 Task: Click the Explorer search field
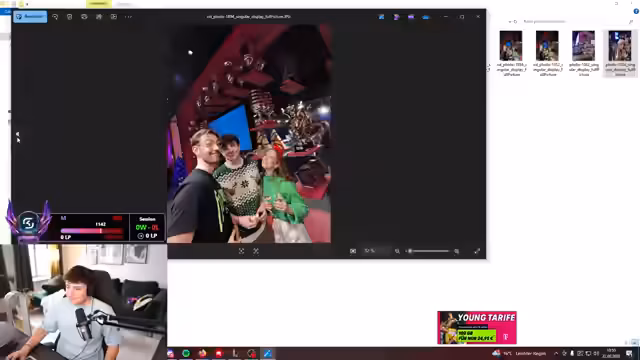(x=576, y=21)
